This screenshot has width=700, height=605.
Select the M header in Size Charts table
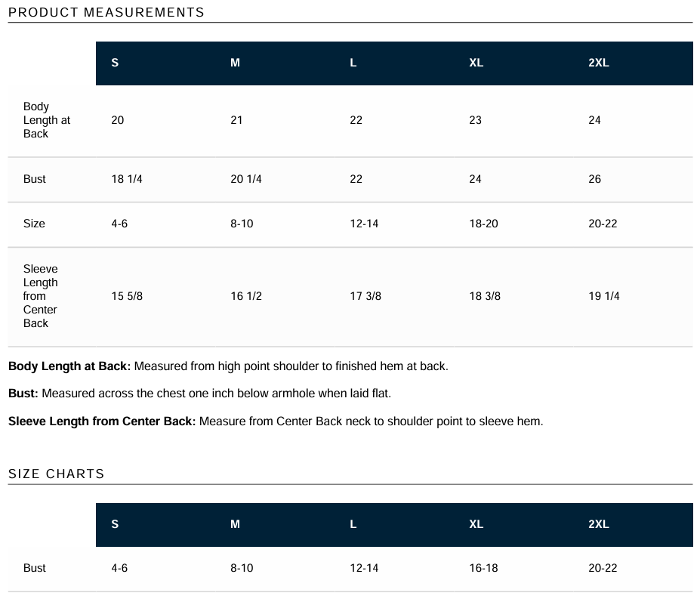pyautogui.click(x=236, y=524)
